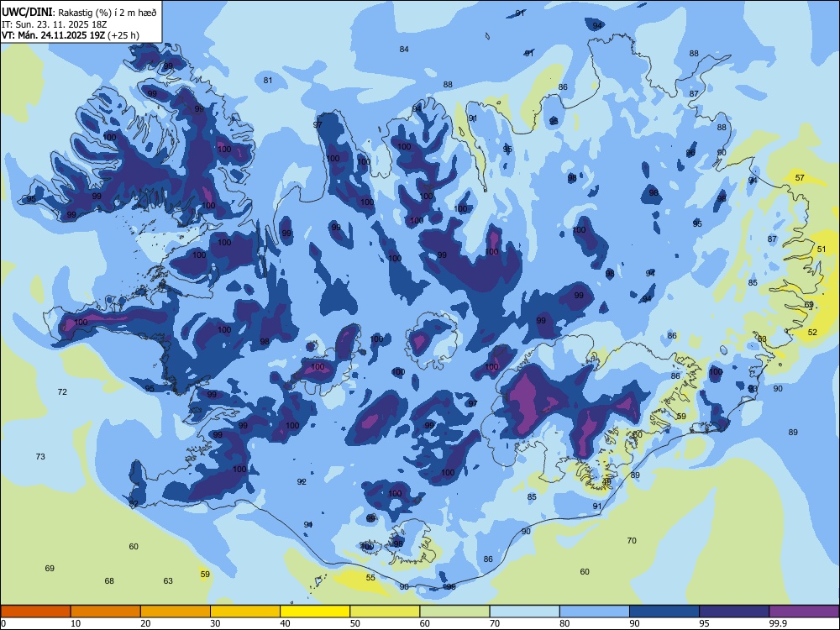This screenshot has width=840, height=630.
Task: Click the humidity value '70' over the southern sea
Action: 632,540
